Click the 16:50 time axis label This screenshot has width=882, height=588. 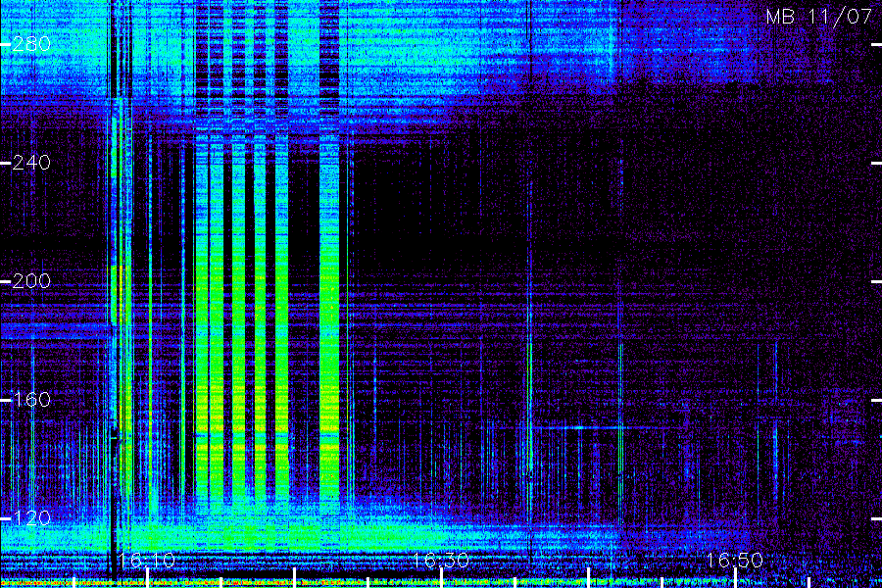(735, 560)
